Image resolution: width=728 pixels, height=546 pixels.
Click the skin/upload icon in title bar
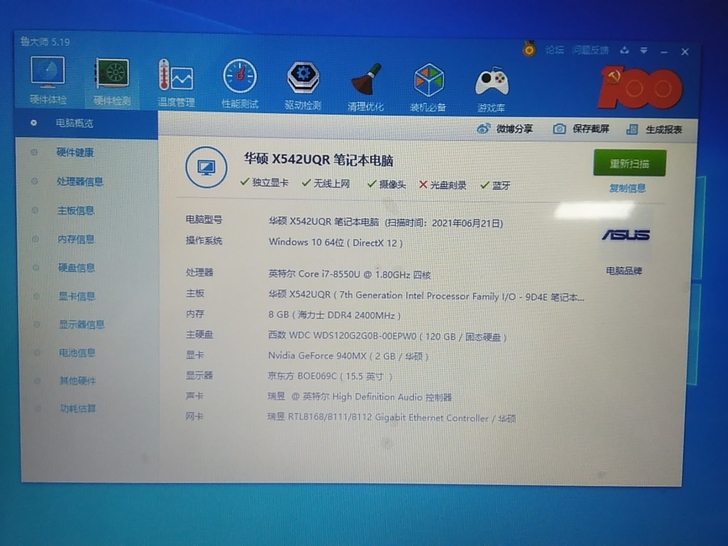[x=624, y=50]
